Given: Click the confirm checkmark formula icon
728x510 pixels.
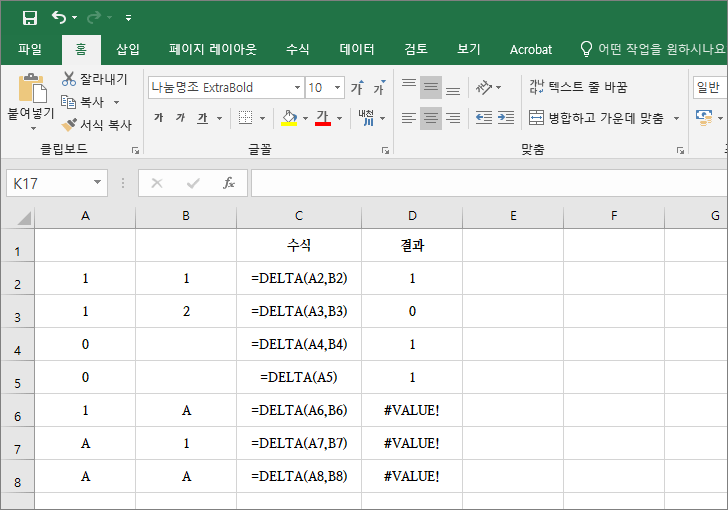Looking at the screenshot, I should point(193,183).
